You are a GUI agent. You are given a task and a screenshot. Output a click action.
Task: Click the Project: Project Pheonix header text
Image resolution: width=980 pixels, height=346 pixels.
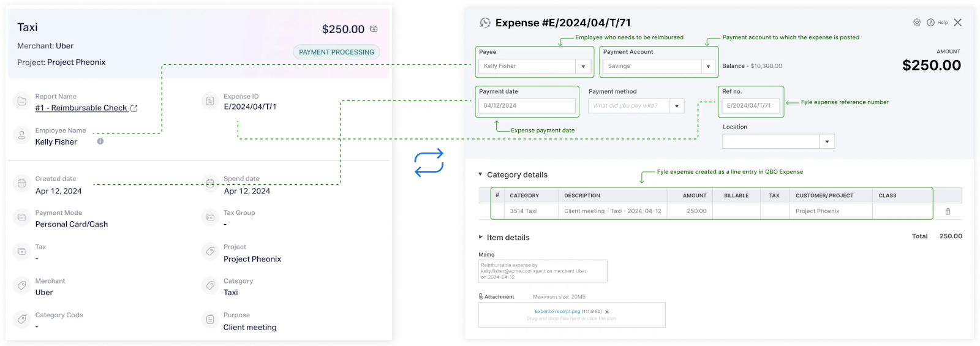coord(61,62)
